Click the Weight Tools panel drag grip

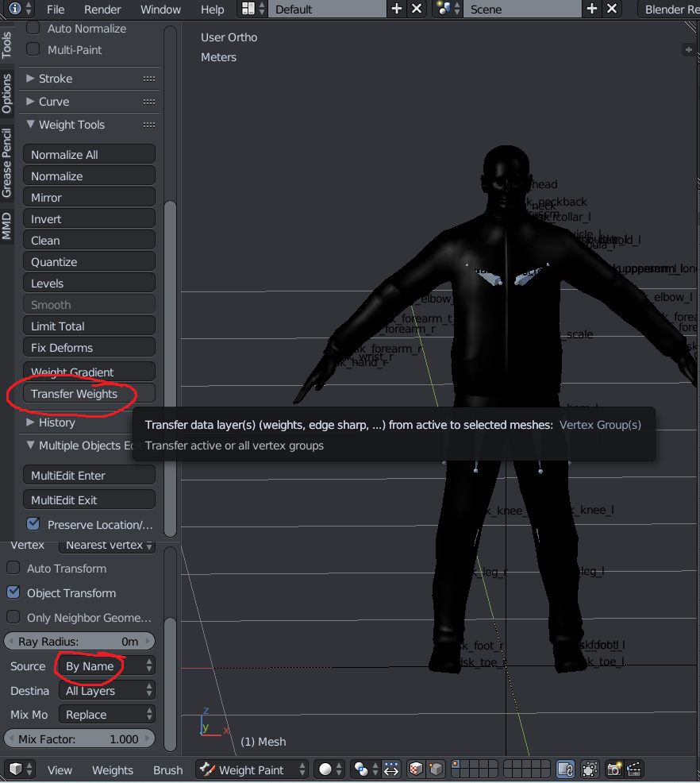148,125
